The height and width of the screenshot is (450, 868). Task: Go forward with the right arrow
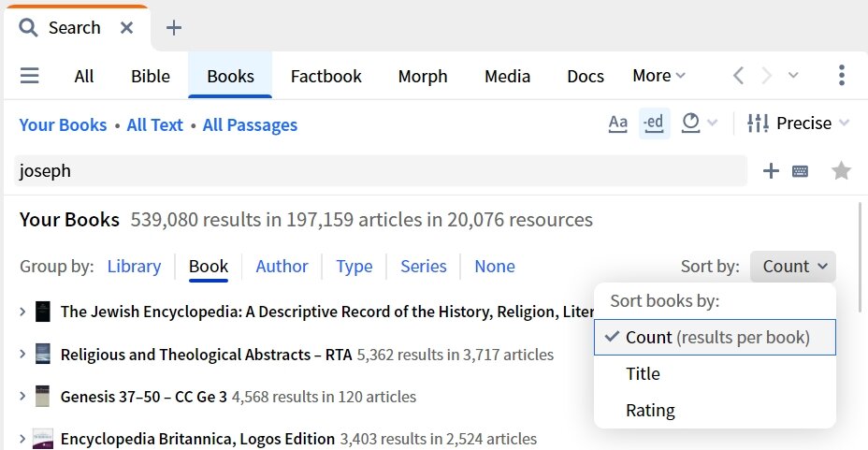[766, 75]
